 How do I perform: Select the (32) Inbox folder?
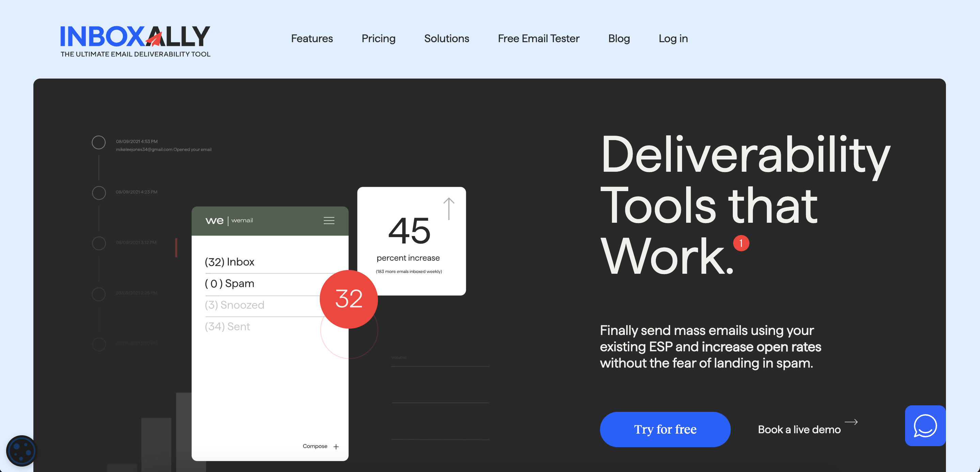(x=230, y=262)
